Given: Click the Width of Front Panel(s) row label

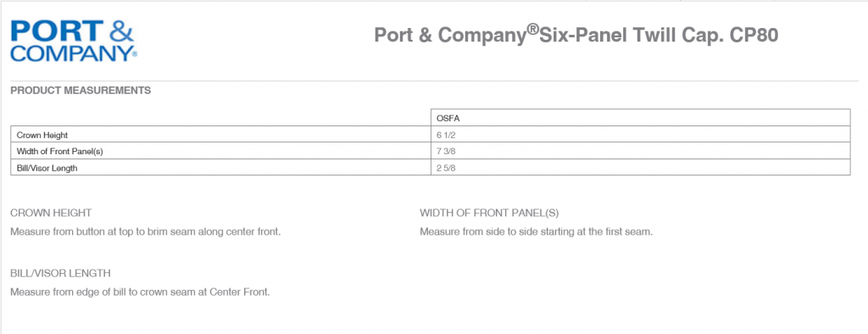Looking at the screenshot, I should pos(60,151).
